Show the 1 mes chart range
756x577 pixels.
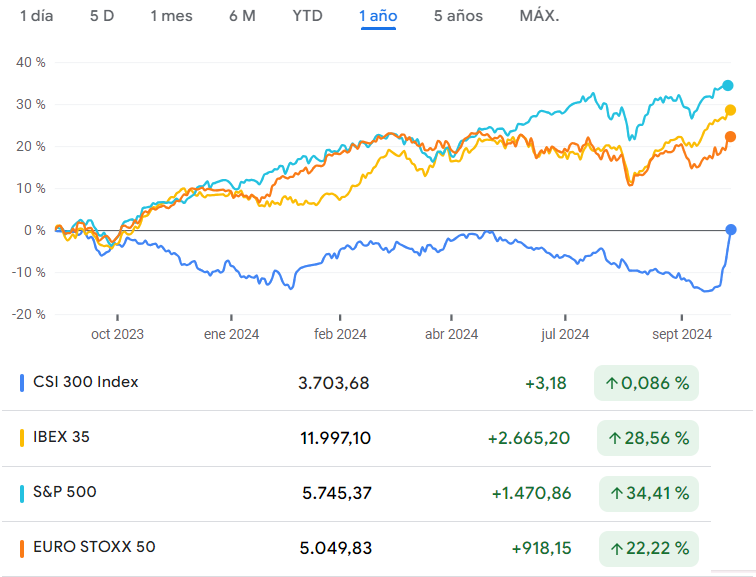171,16
